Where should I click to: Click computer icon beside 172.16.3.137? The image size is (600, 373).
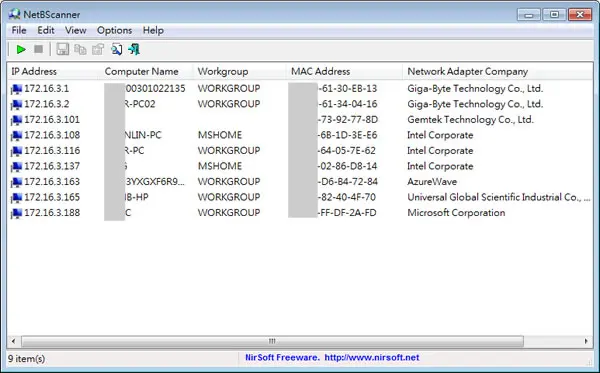16,166
